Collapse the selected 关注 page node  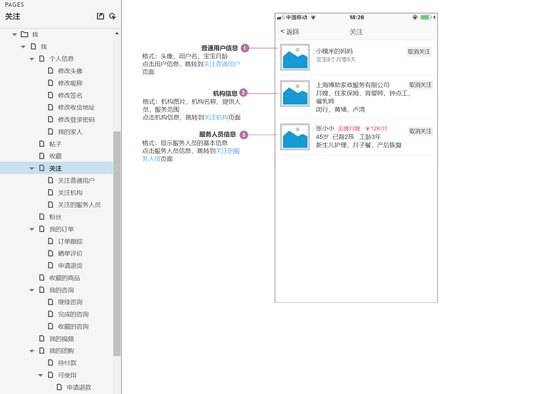pyautogui.click(x=32, y=168)
